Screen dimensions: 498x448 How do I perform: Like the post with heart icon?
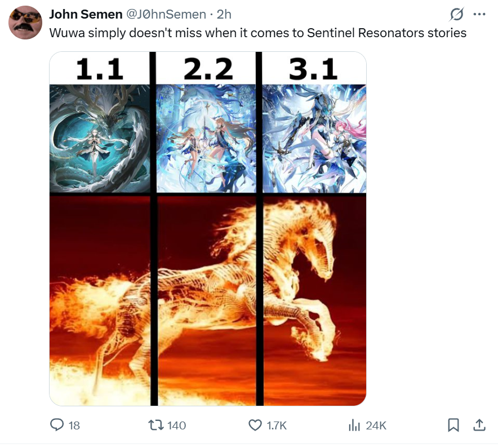[255, 425]
